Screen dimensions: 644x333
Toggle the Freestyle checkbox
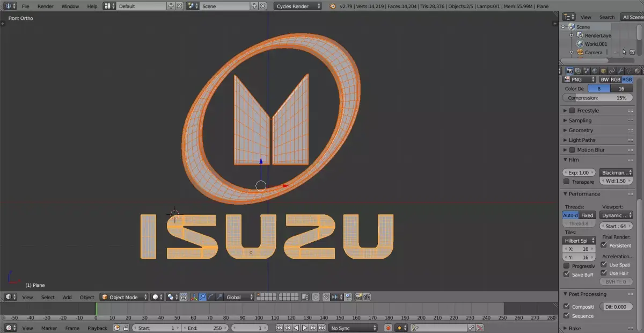click(x=572, y=111)
